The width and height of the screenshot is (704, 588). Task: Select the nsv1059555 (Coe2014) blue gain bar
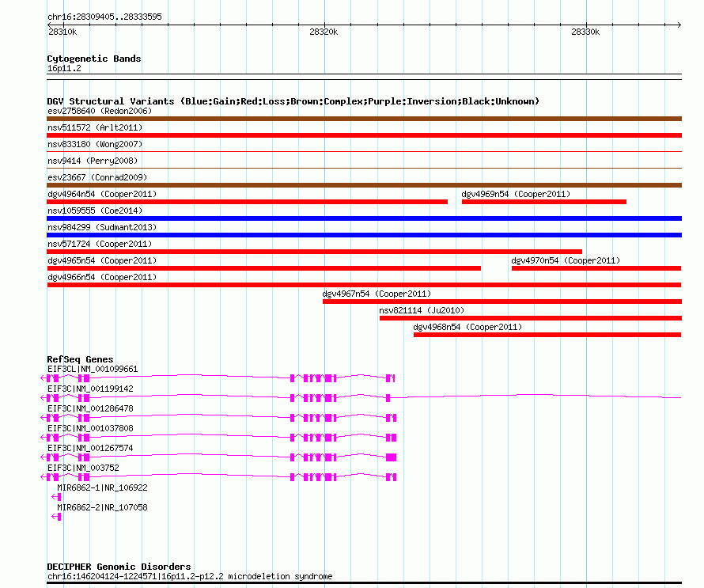(x=364, y=218)
